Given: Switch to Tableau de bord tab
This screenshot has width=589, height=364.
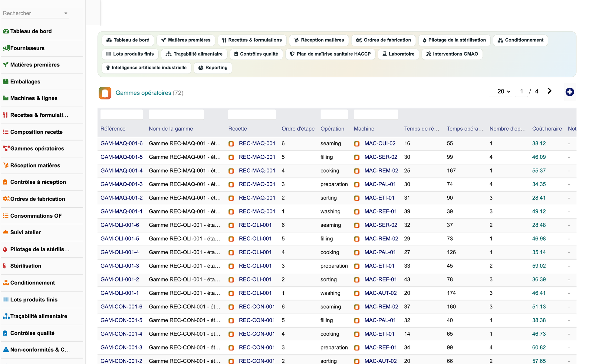Looking at the screenshot, I should (128, 40).
